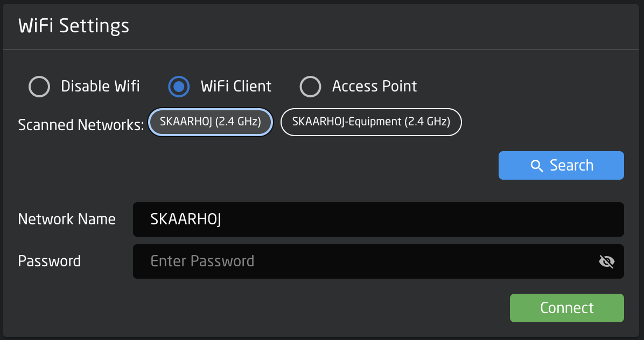Select the WiFi Client radio button

click(x=179, y=87)
